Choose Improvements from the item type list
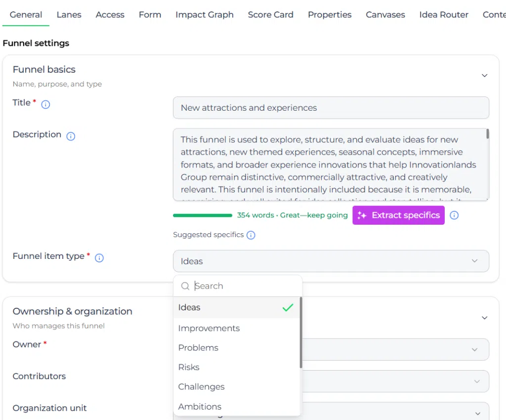The width and height of the screenshot is (506, 420). coord(237,328)
